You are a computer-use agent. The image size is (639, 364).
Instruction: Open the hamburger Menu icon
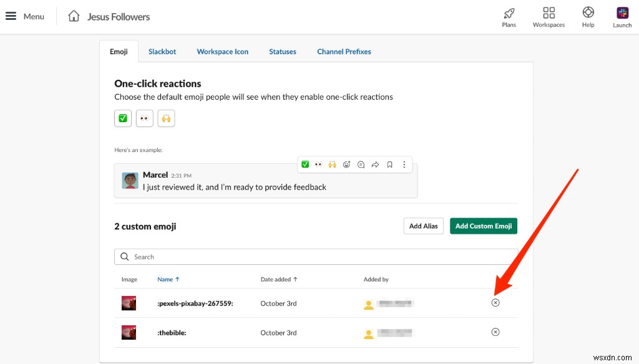pos(11,16)
